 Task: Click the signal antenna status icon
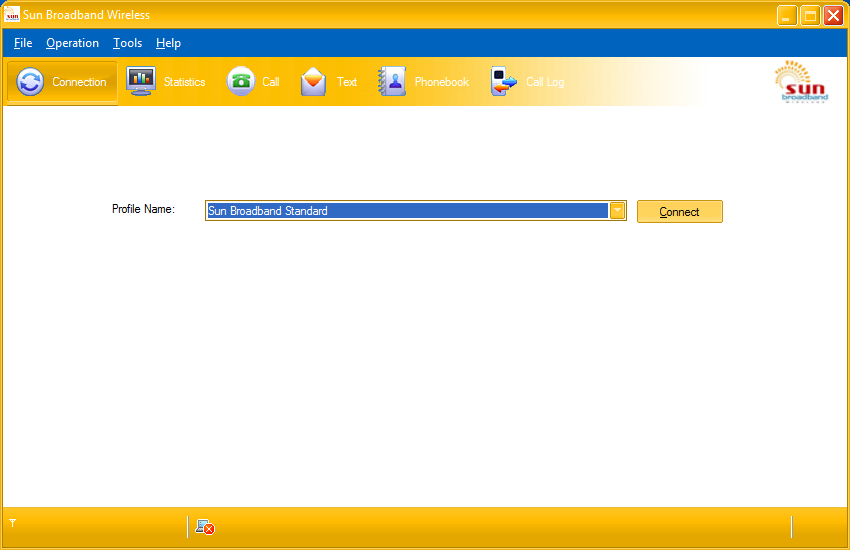point(12,523)
